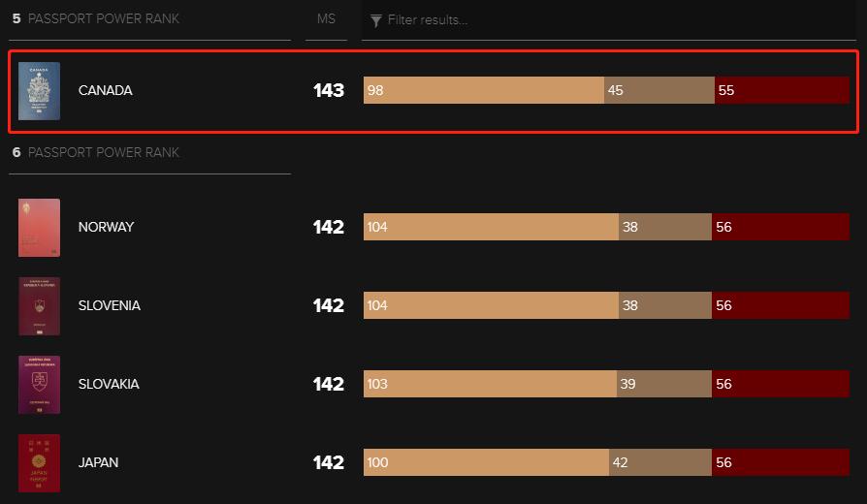The image size is (867, 504).
Task: Click Canada's visa-on-arrival segment showing 45
Action: (x=658, y=90)
